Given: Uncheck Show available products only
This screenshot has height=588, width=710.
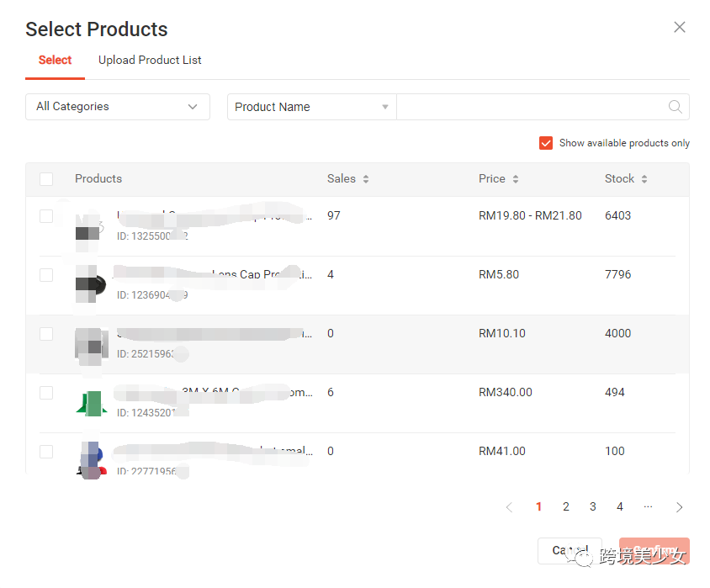Looking at the screenshot, I should (x=546, y=143).
